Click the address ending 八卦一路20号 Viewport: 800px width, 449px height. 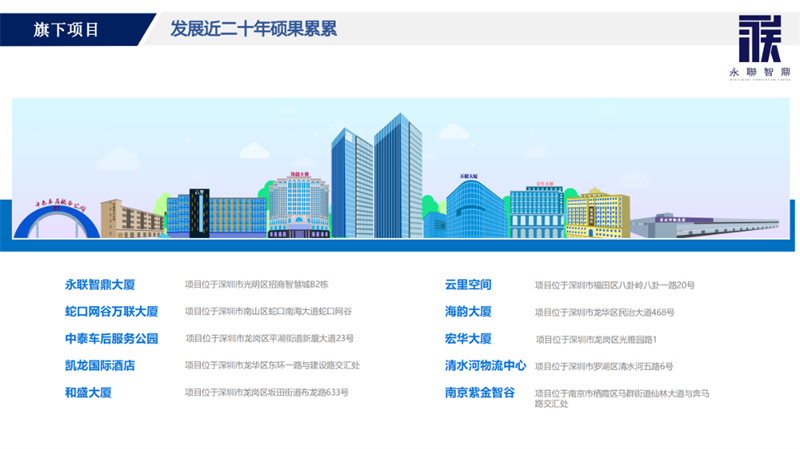tap(615, 285)
